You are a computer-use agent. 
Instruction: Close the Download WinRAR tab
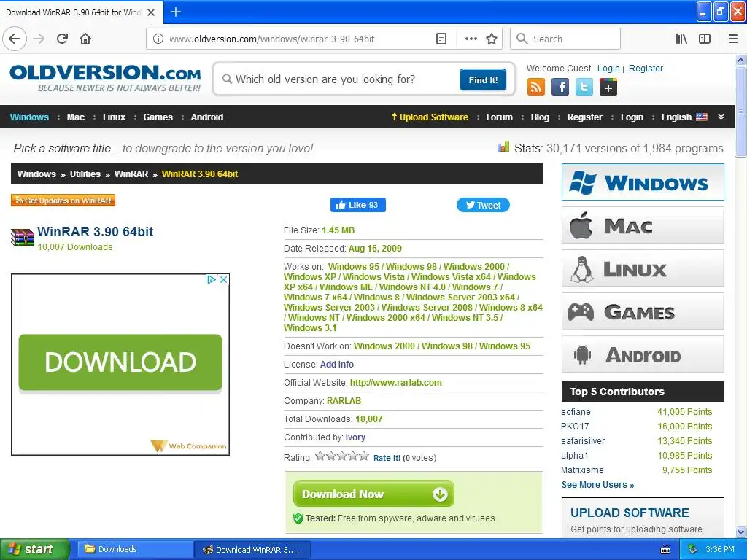coord(151,12)
